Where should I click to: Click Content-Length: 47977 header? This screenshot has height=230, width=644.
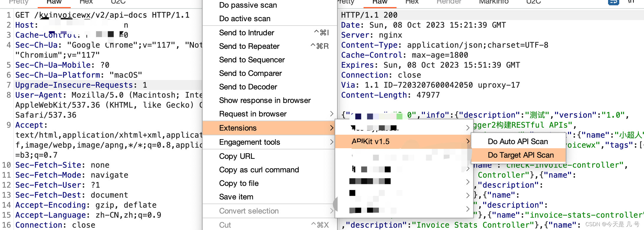point(390,95)
